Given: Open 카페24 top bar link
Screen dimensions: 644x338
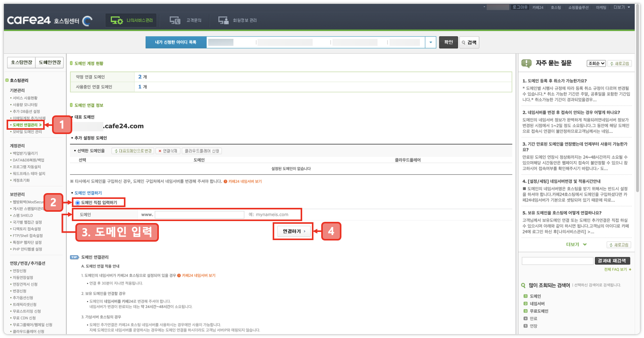Looking at the screenshot, I should pyautogui.click(x=538, y=7).
